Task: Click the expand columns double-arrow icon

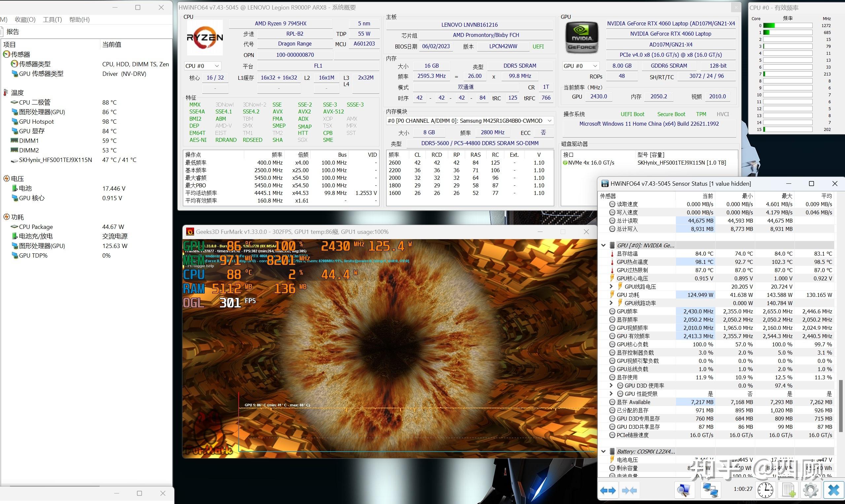Action: 608,490
